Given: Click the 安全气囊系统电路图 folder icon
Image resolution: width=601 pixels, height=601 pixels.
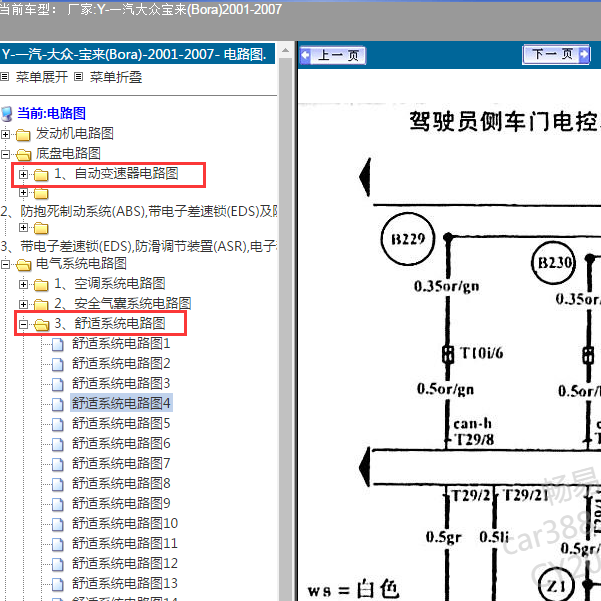Looking at the screenshot, I should [x=41, y=305].
